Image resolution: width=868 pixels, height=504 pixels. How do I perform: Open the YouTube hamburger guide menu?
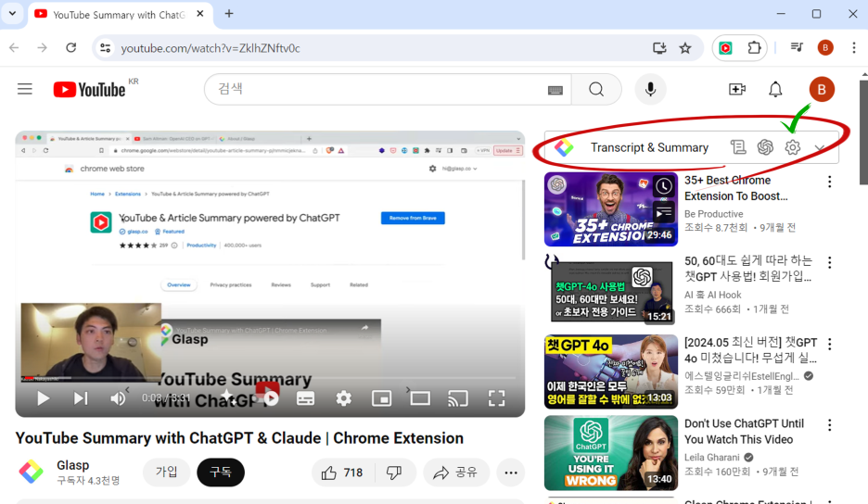(25, 89)
